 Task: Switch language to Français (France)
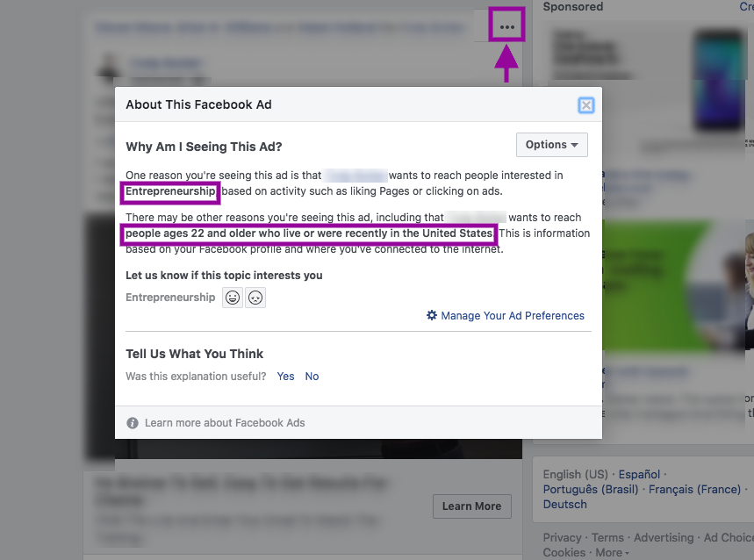(694, 489)
